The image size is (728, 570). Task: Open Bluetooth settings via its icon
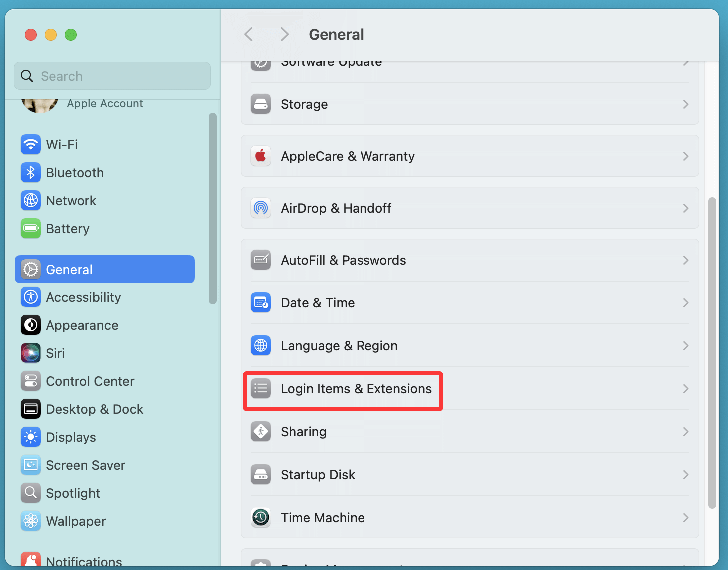[x=30, y=172]
